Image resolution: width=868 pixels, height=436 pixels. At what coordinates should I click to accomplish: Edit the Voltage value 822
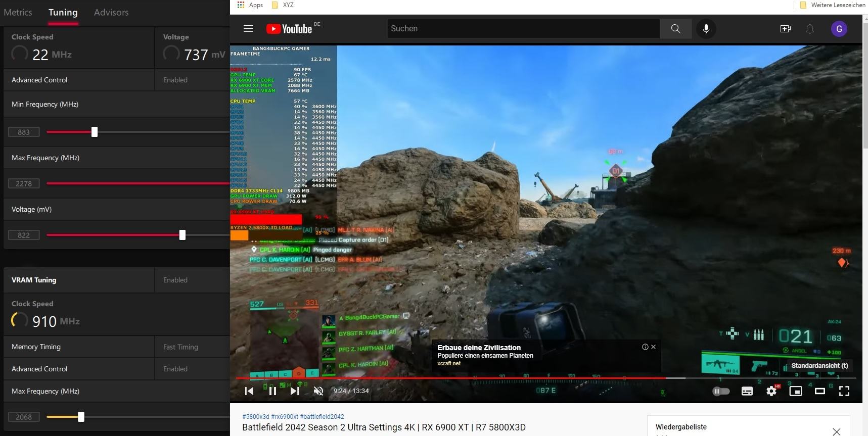coord(24,235)
